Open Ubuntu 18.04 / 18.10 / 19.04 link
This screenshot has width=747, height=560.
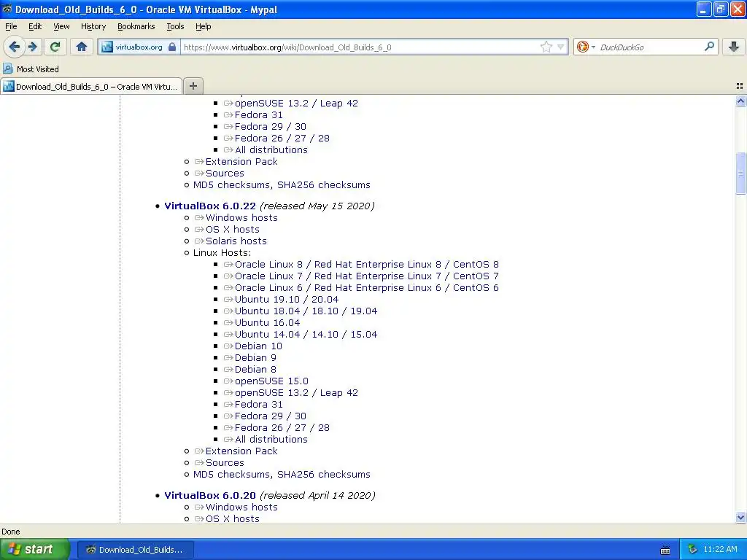click(306, 311)
